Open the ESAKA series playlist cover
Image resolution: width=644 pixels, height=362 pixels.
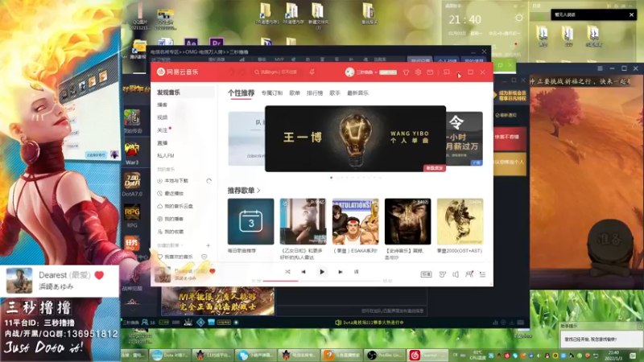pyautogui.click(x=355, y=222)
